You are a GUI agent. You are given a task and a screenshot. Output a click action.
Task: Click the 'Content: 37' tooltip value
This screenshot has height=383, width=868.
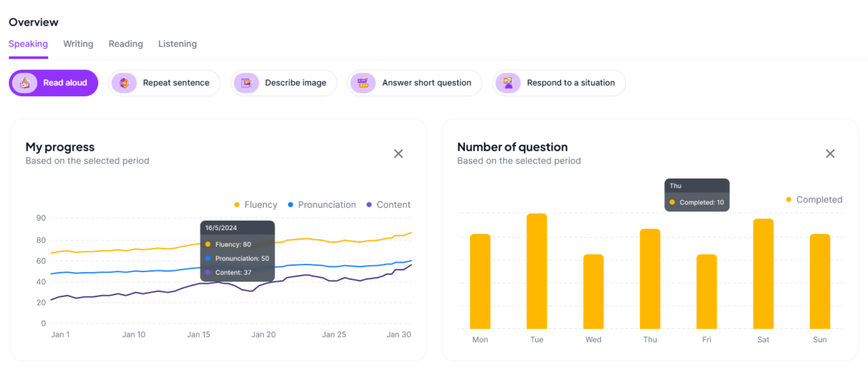(x=233, y=273)
